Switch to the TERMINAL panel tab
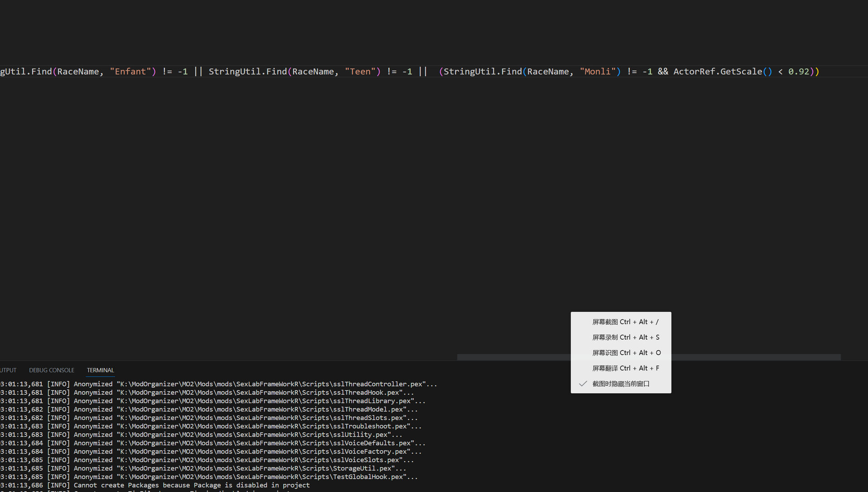 pyautogui.click(x=100, y=370)
